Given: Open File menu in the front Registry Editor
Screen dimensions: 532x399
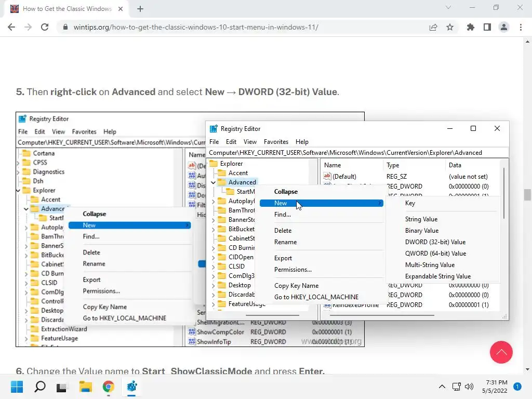Looking at the screenshot, I should pyautogui.click(x=214, y=142).
